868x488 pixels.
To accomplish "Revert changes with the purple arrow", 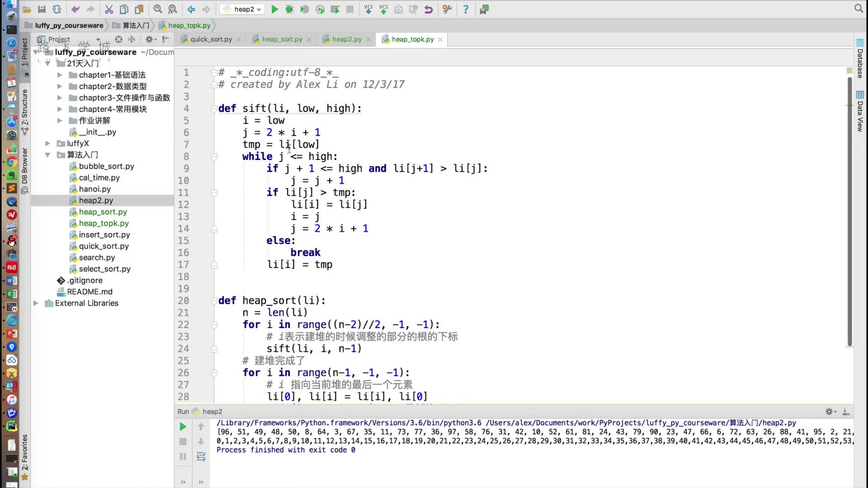I will [x=429, y=9].
